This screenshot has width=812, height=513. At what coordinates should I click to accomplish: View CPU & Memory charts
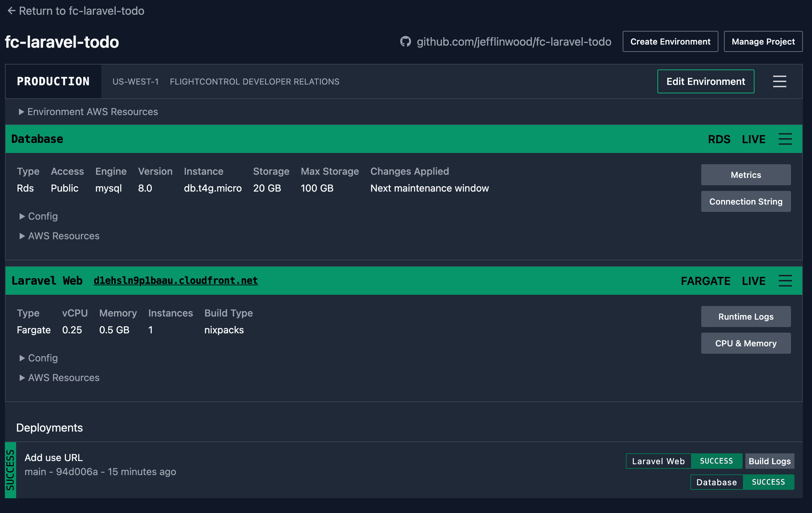click(x=746, y=343)
